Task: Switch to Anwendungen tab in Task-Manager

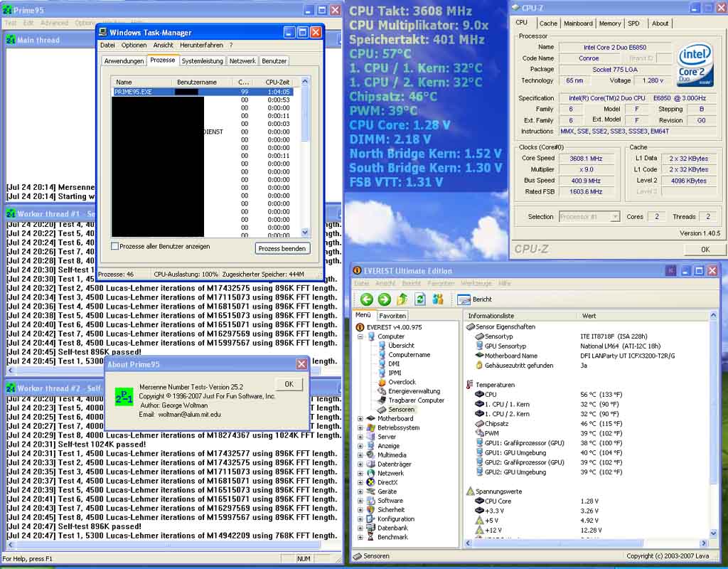Action: [x=124, y=61]
